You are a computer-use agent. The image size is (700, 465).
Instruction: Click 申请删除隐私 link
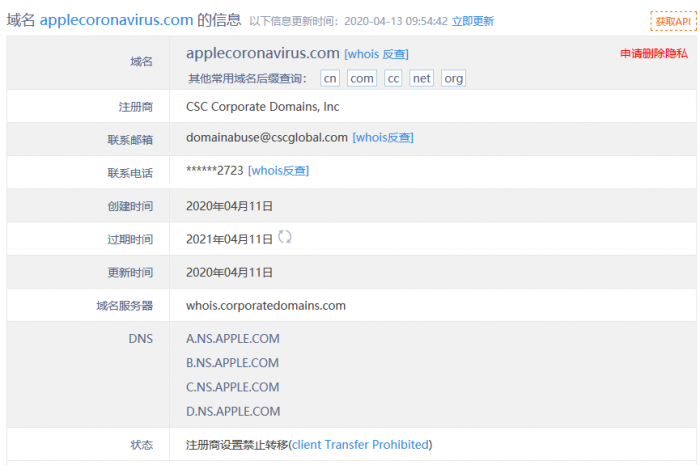coord(654,54)
